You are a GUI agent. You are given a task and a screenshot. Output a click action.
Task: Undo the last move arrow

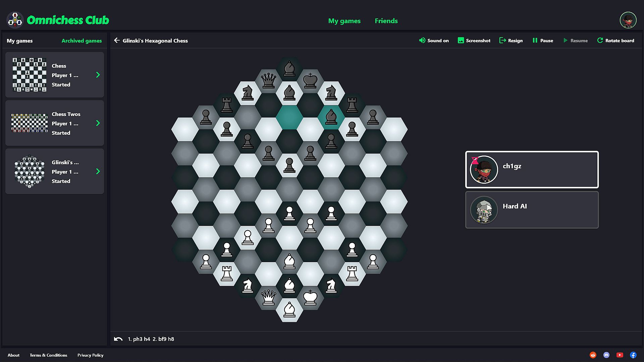[118, 339]
